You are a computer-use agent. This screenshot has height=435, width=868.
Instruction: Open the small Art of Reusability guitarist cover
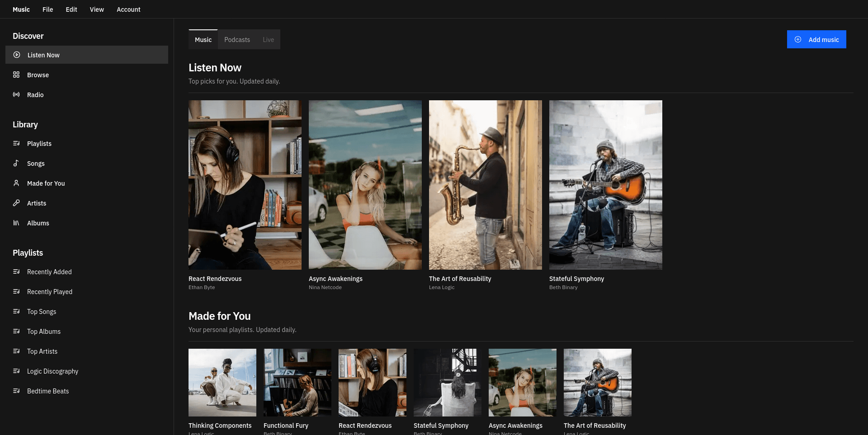pyautogui.click(x=598, y=383)
